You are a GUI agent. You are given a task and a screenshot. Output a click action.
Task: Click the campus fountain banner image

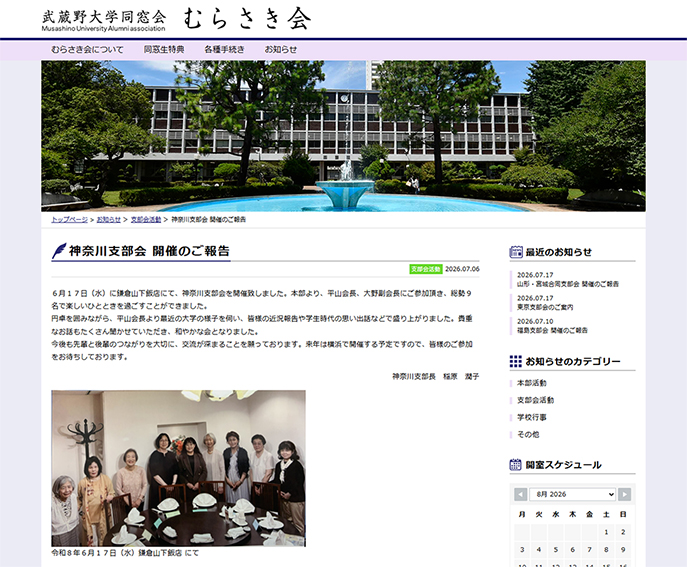pos(343,136)
